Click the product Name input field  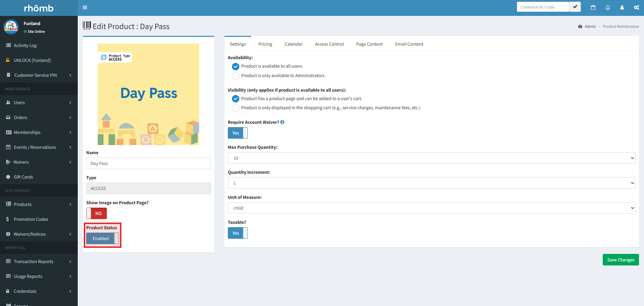click(x=148, y=163)
